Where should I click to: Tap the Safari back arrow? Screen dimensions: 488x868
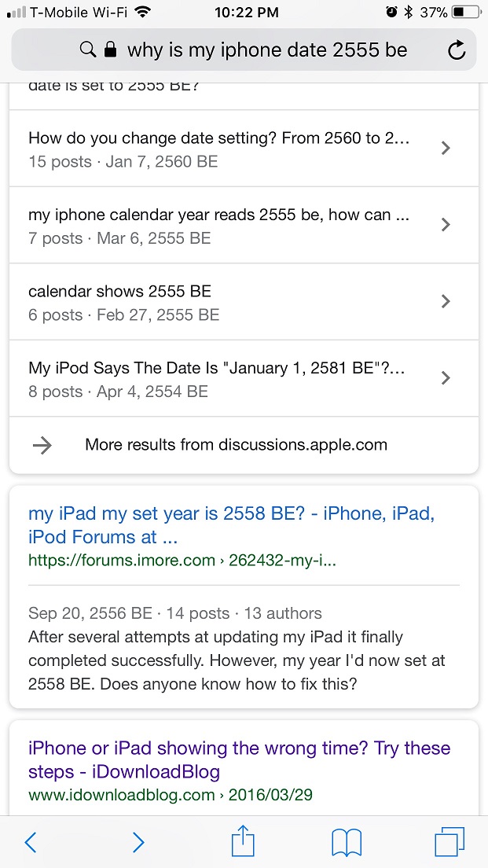31,842
